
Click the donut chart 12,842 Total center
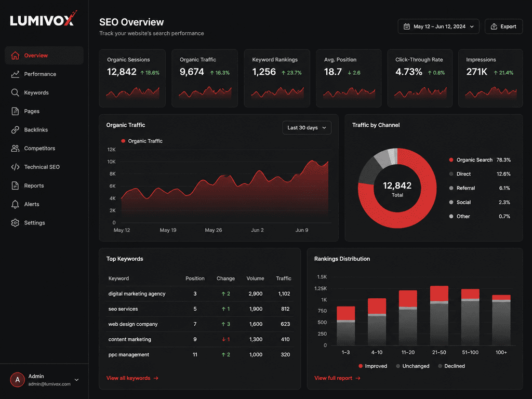tap(397, 189)
